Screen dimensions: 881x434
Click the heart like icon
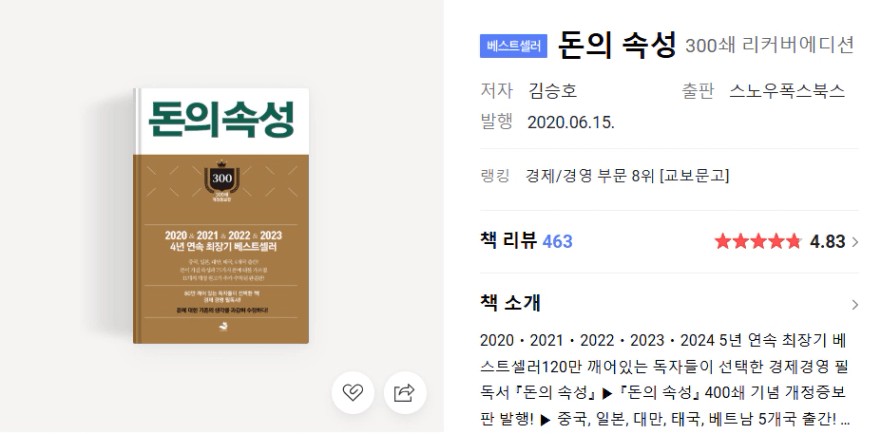353,392
